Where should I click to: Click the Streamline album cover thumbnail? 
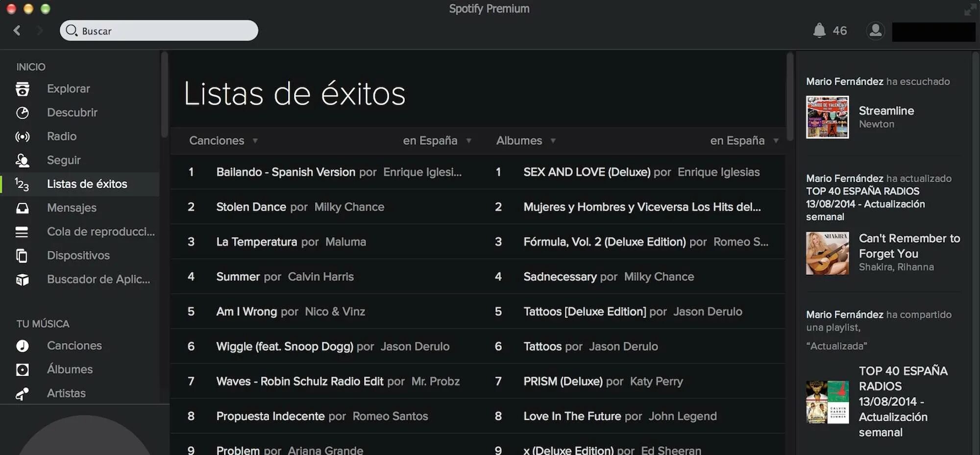pyautogui.click(x=827, y=117)
